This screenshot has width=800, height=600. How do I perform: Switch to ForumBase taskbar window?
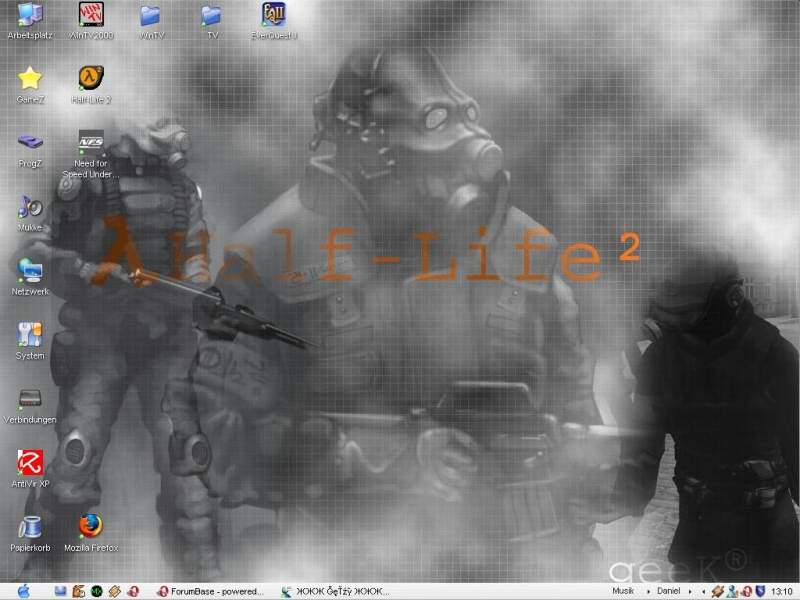coord(211,591)
